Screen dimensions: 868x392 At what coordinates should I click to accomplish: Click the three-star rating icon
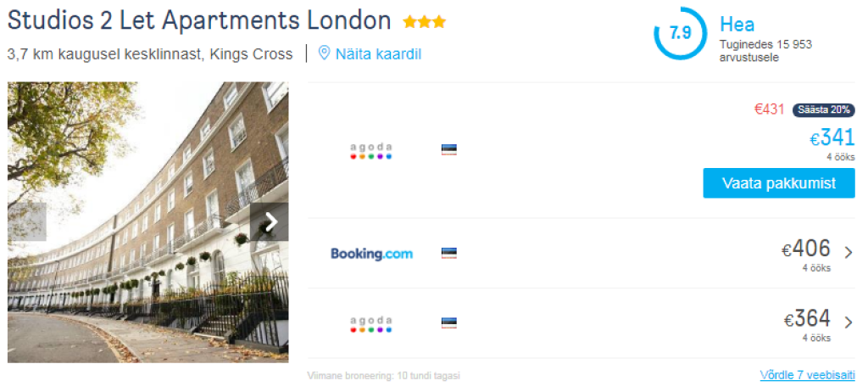(424, 22)
